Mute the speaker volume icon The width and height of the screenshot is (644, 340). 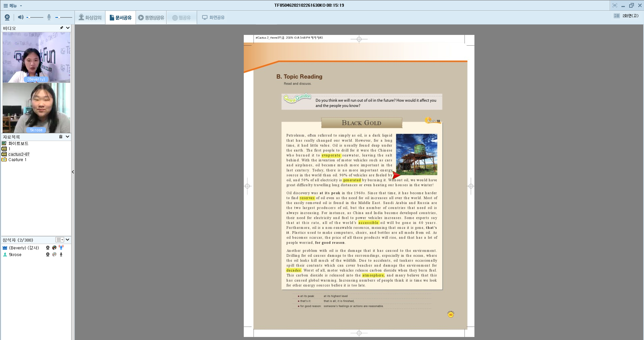pyautogui.click(x=20, y=17)
